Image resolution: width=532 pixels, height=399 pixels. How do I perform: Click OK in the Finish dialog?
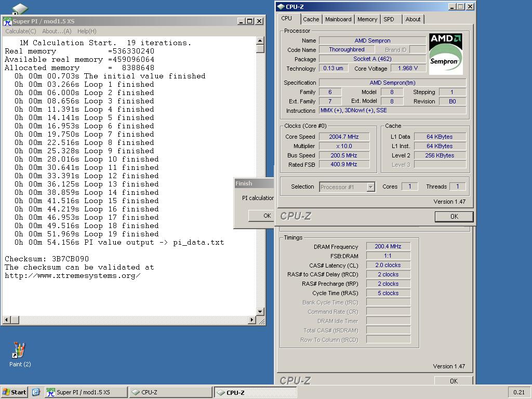point(261,216)
